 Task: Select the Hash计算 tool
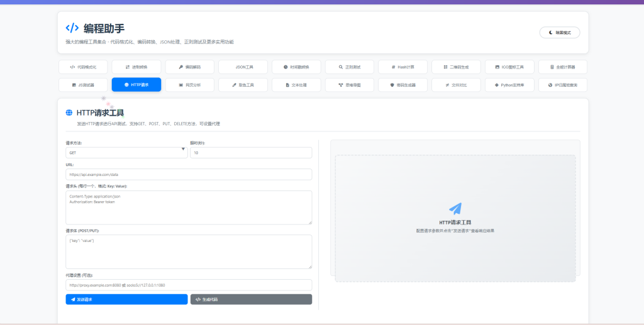(x=402, y=67)
